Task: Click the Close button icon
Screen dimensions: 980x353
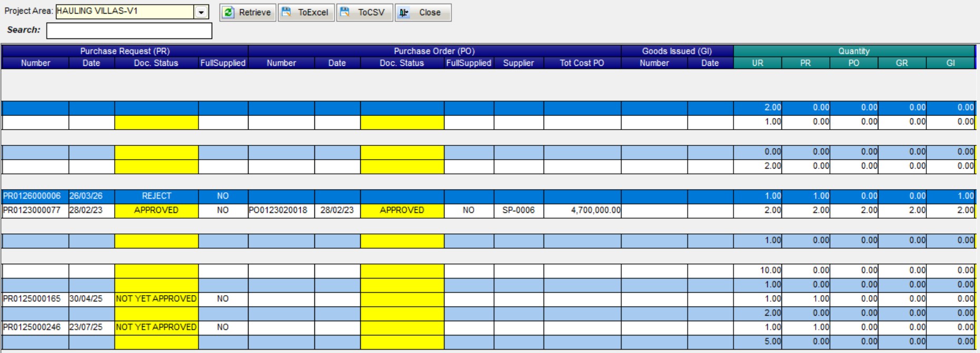Action: coord(403,12)
